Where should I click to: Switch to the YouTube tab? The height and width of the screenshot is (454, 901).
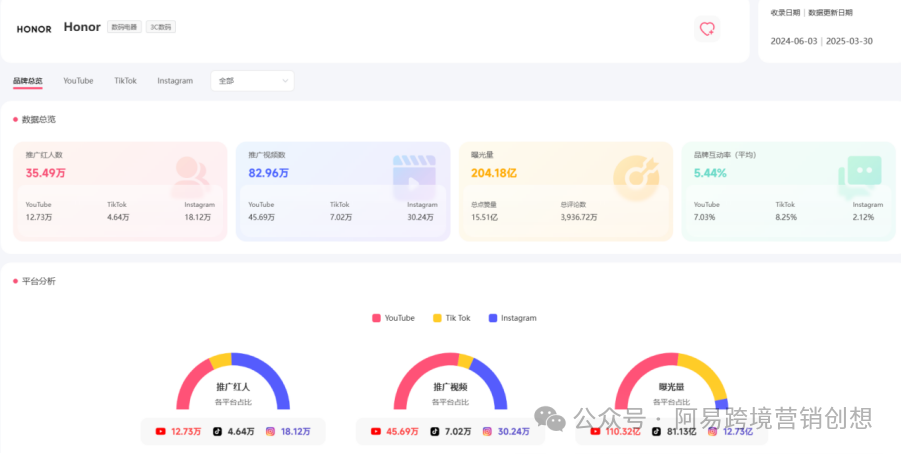[x=78, y=81]
